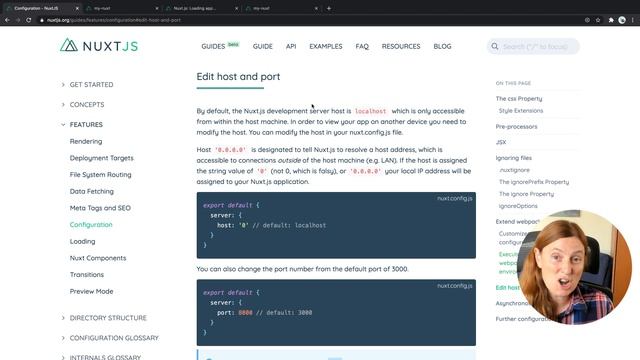Open the Loading sidebar link
The image size is (640, 360).
pos(82,241)
